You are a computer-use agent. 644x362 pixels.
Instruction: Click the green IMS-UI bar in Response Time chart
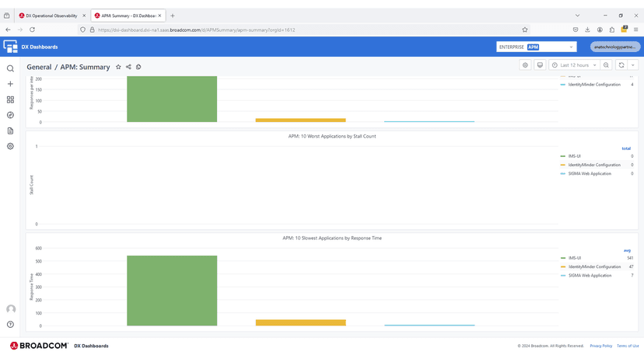point(172,291)
